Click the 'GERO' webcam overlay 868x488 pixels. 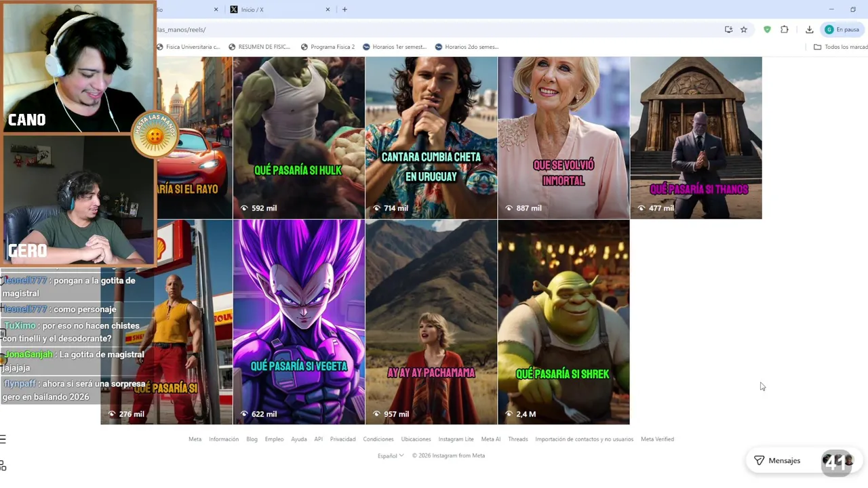click(78, 199)
